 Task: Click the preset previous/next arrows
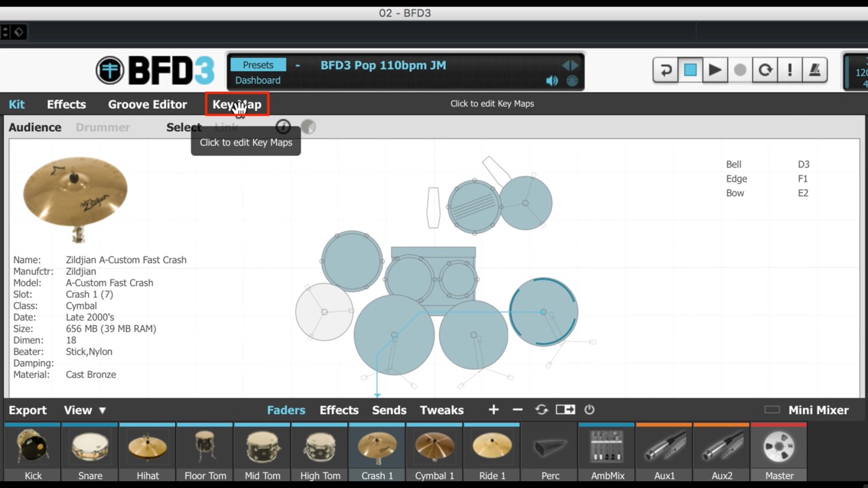click(570, 66)
